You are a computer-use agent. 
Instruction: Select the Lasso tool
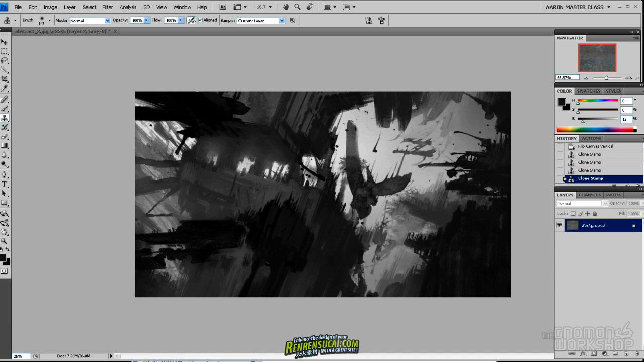[x=5, y=60]
